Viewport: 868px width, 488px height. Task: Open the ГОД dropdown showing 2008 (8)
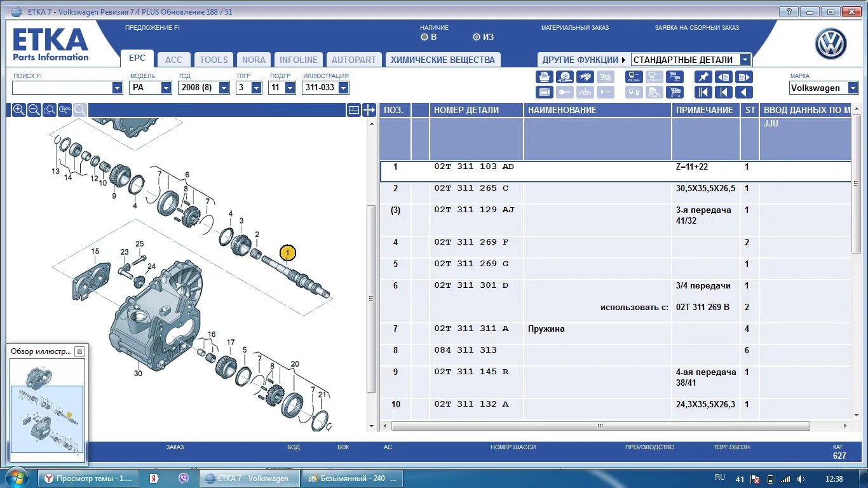click(224, 88)
